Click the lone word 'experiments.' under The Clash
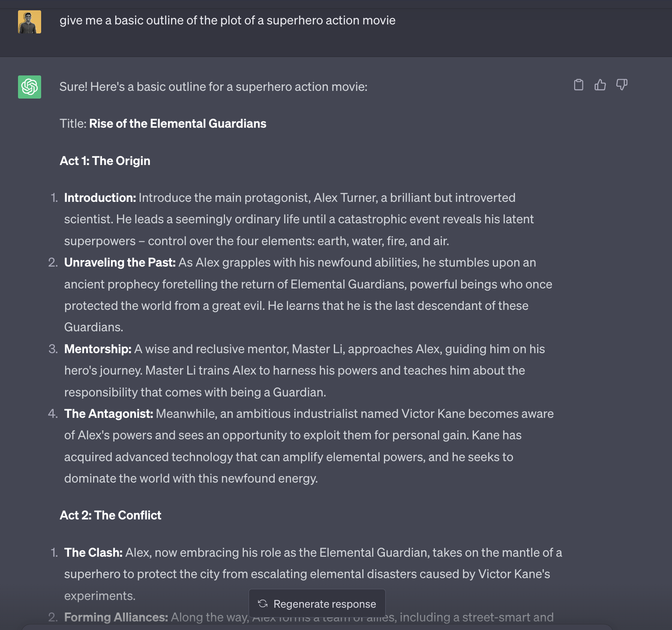Screen dimensions: 672x630 coord(100,596)
